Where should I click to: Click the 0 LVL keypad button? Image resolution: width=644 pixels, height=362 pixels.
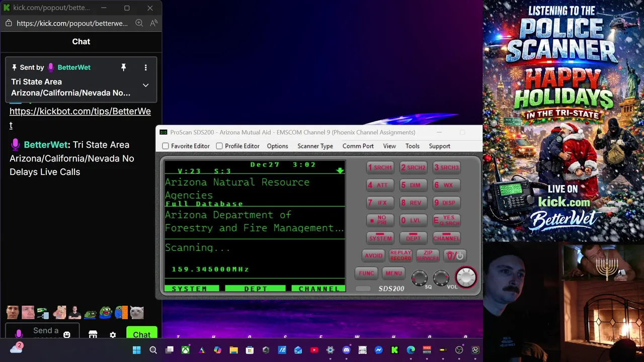[x=413, y=220]
